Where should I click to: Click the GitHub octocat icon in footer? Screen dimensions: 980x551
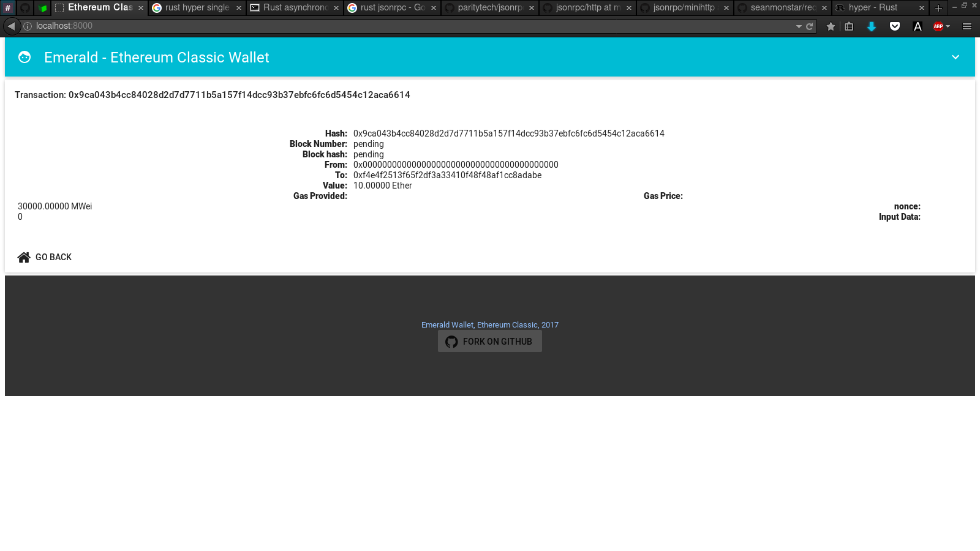(x=451, y=342)
